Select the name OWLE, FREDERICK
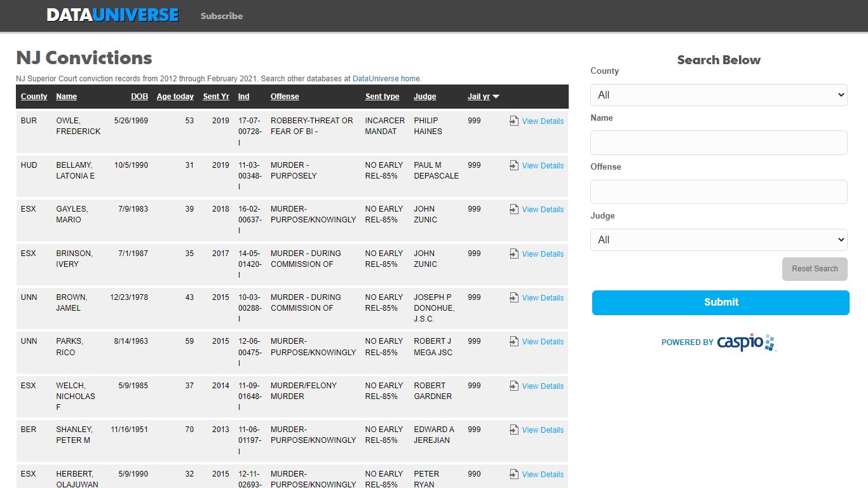The image size is (868, 488). (x=78, y=126)
